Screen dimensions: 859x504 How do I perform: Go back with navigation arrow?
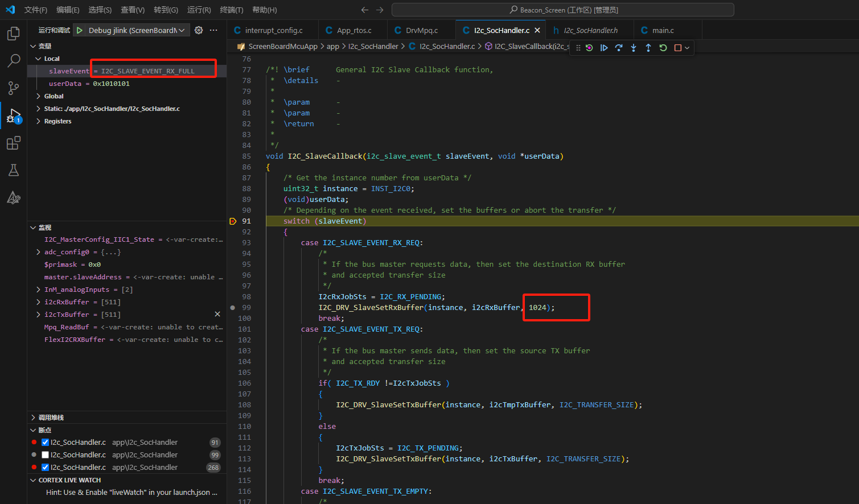tap(365, 10)
